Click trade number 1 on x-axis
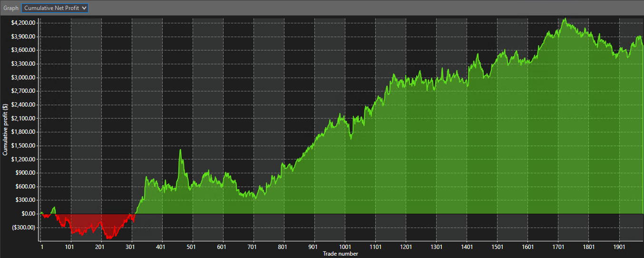Viewport: 644px width, 258px height. tap(41, 247)
